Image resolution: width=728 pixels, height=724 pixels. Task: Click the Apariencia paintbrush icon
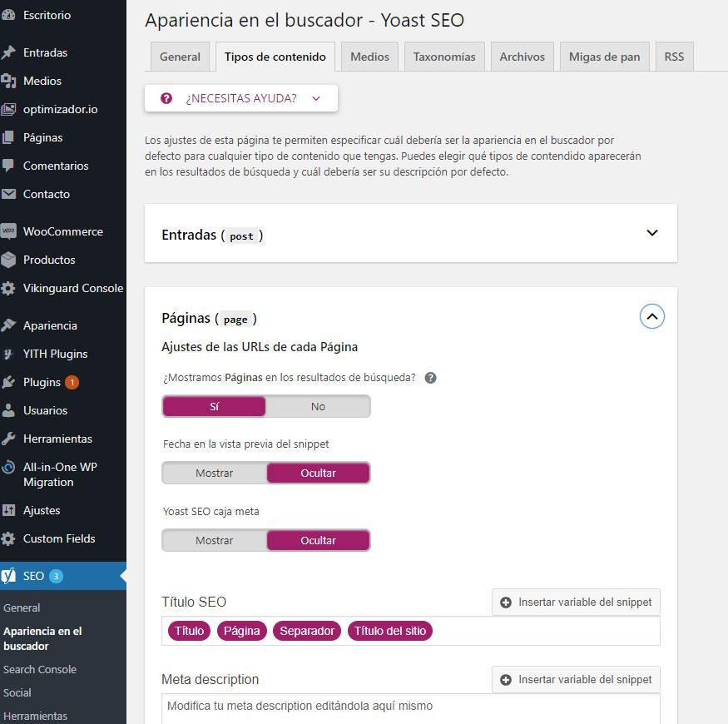[7, 325]
